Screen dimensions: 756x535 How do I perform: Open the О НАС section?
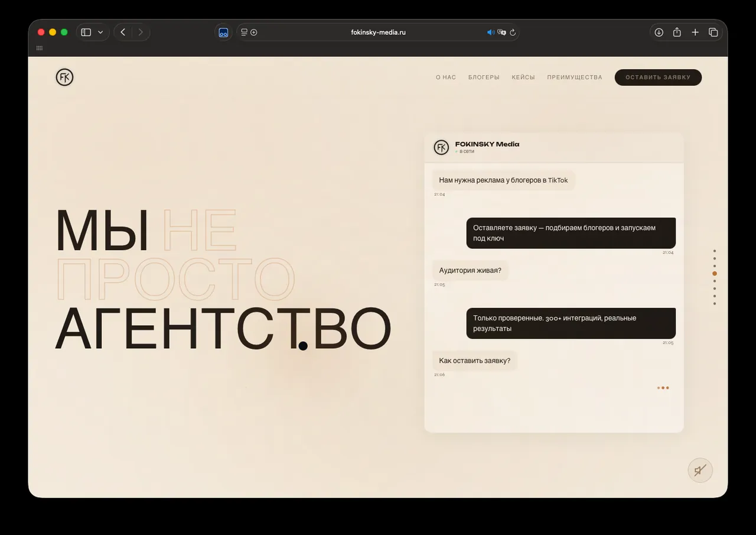(x=446, y=77)
